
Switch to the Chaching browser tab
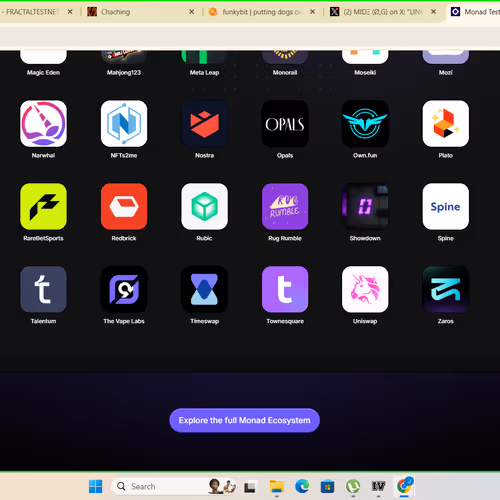point(141,12)
